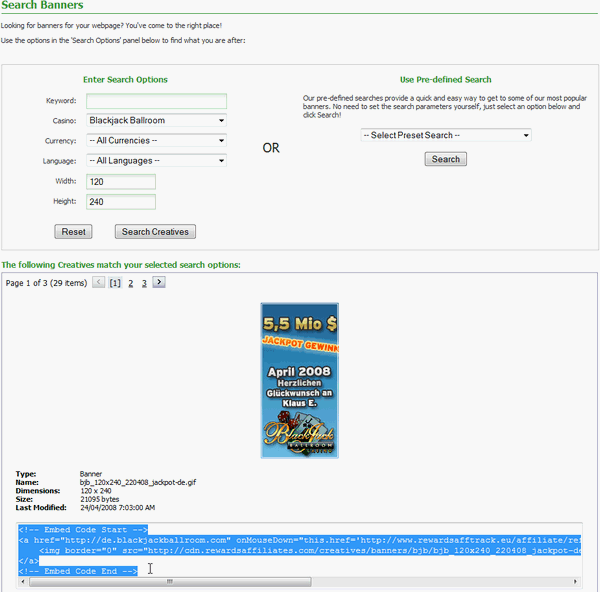Open the Casino dropdown showing Blackjack Ballroom

point(156,121)
